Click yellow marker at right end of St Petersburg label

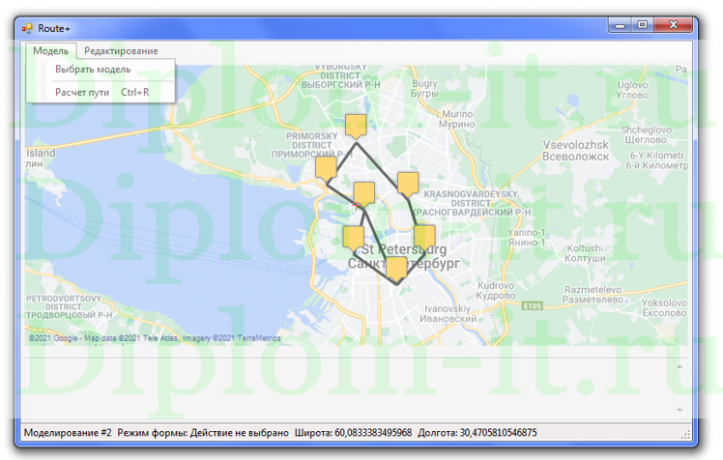coord(424,237)
